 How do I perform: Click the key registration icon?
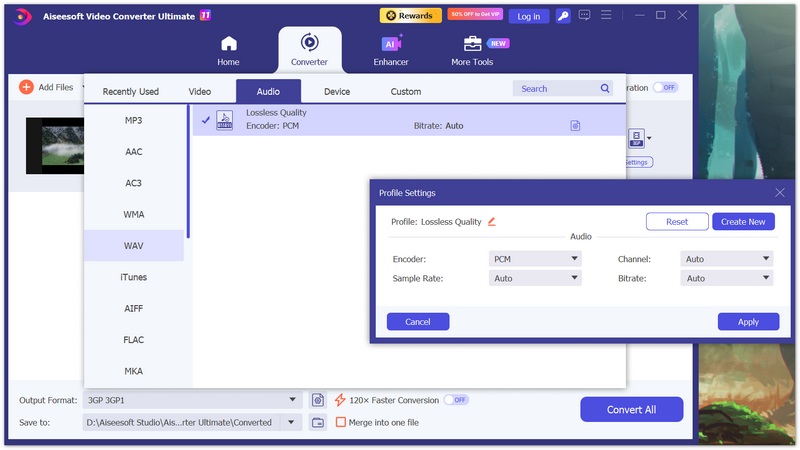(563, 16)
